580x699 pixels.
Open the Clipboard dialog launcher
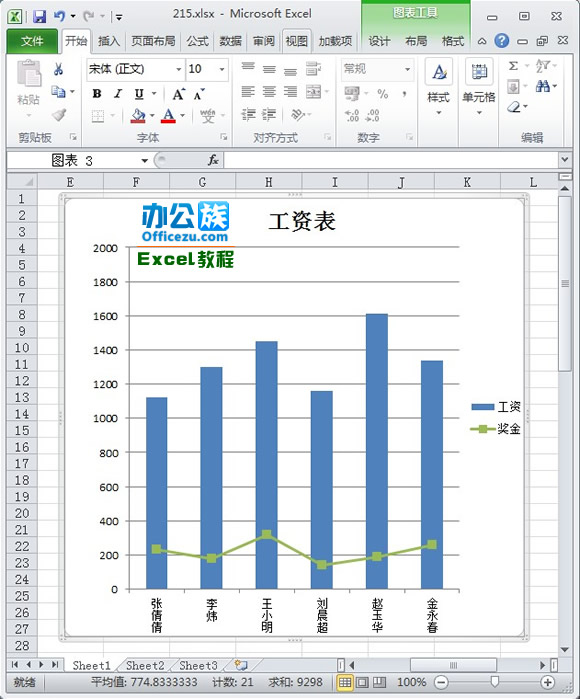[x=73, y=137]
